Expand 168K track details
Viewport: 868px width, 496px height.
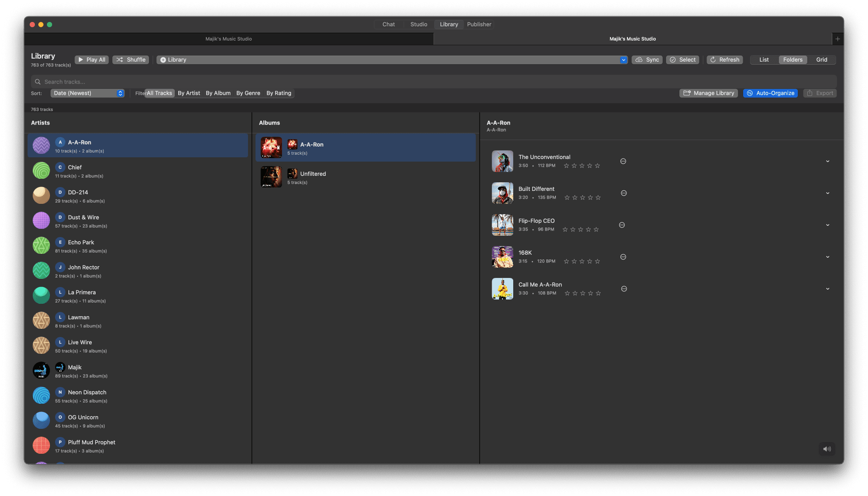828,257
